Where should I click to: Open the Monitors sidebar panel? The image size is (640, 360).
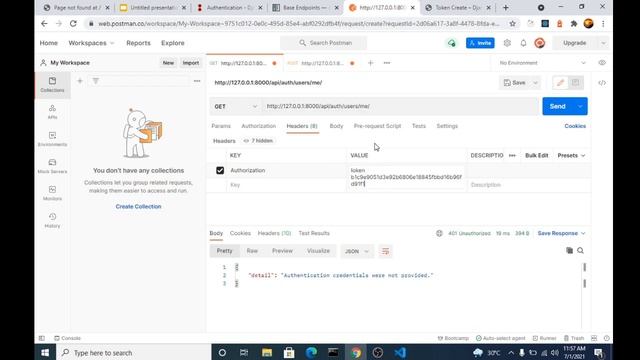[52, 193]
